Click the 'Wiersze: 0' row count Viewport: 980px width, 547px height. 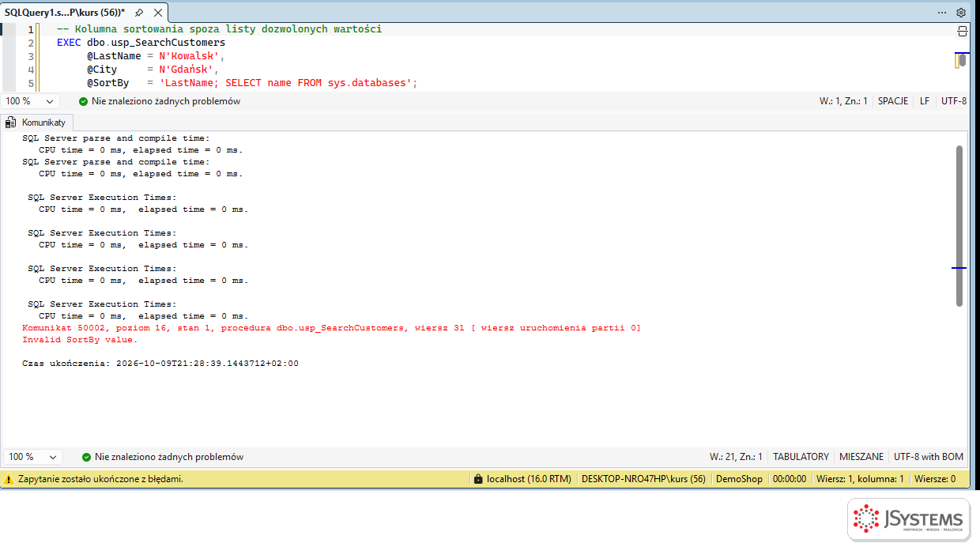[x=935, y=479]
